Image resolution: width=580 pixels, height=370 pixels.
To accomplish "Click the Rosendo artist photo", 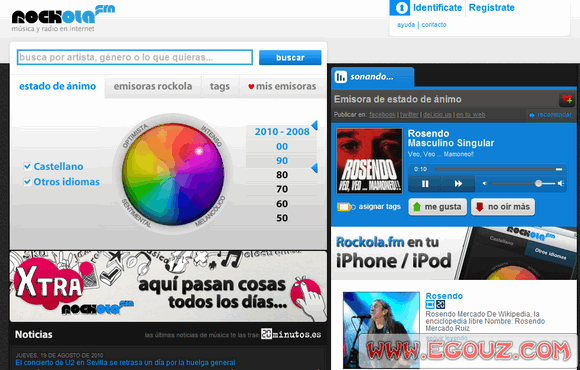I will click(x=381, y=329).
